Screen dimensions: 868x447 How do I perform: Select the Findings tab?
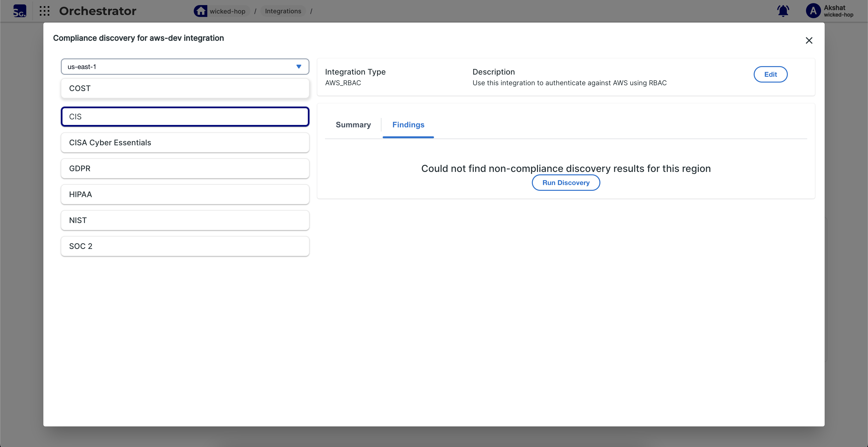click(x=408, y=125)
